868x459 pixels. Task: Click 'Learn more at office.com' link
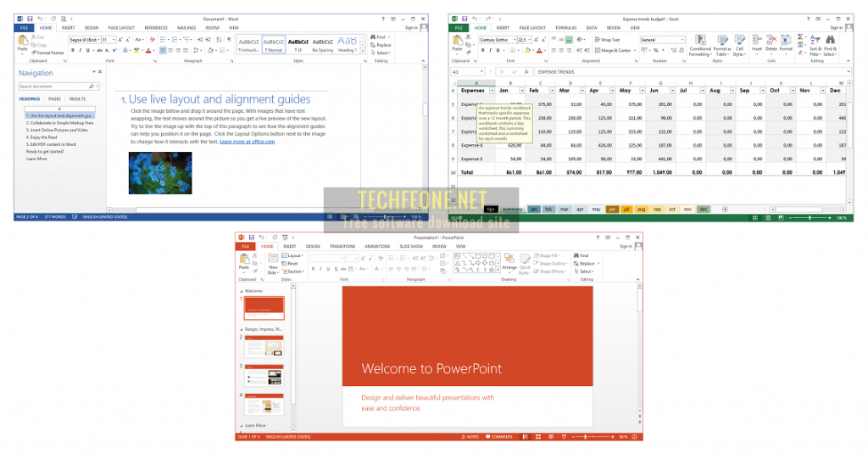click(x=247, y=142)
